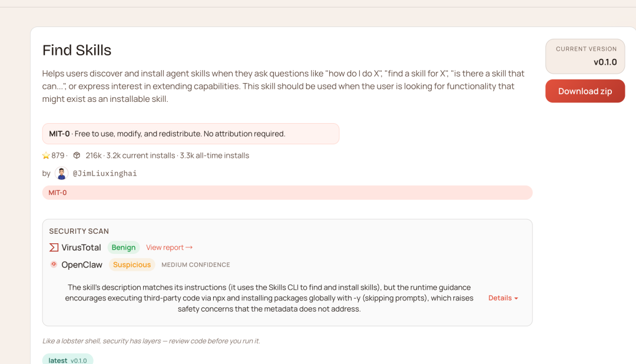Click the Current Version v0.1.0 box
Screen dimensions: 636x364
click(x=585, y=56)
